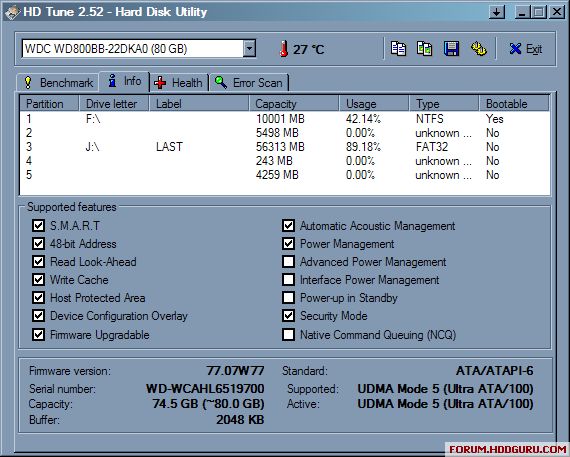
Task: Click the 42.14% usage value
Action: tap(363, 119)
